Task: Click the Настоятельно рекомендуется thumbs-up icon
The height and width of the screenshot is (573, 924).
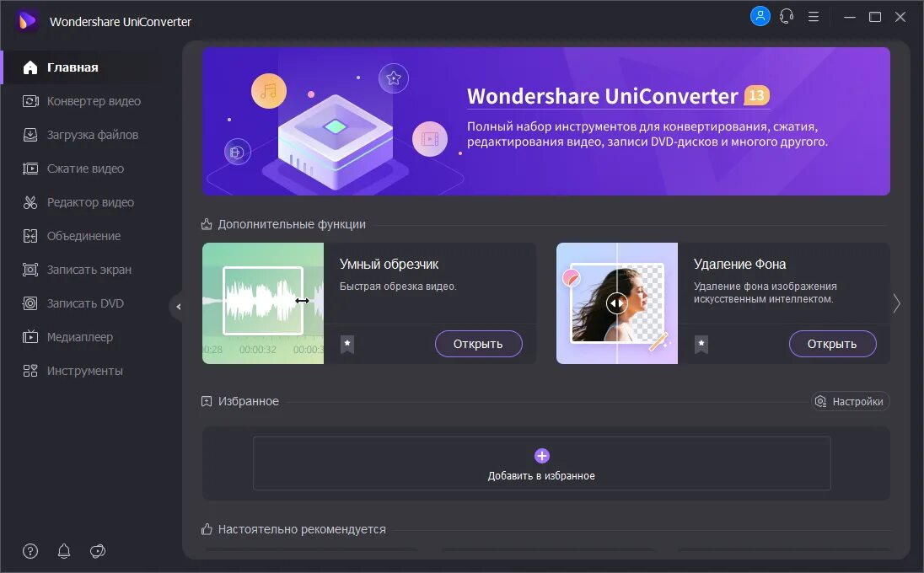Action: (x=207, y=529)
